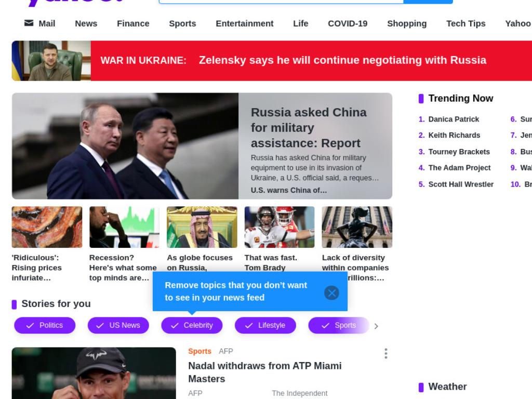
Task: Open the Nadal withdraws from ATP Miami headline
Action: pos(265,372)
